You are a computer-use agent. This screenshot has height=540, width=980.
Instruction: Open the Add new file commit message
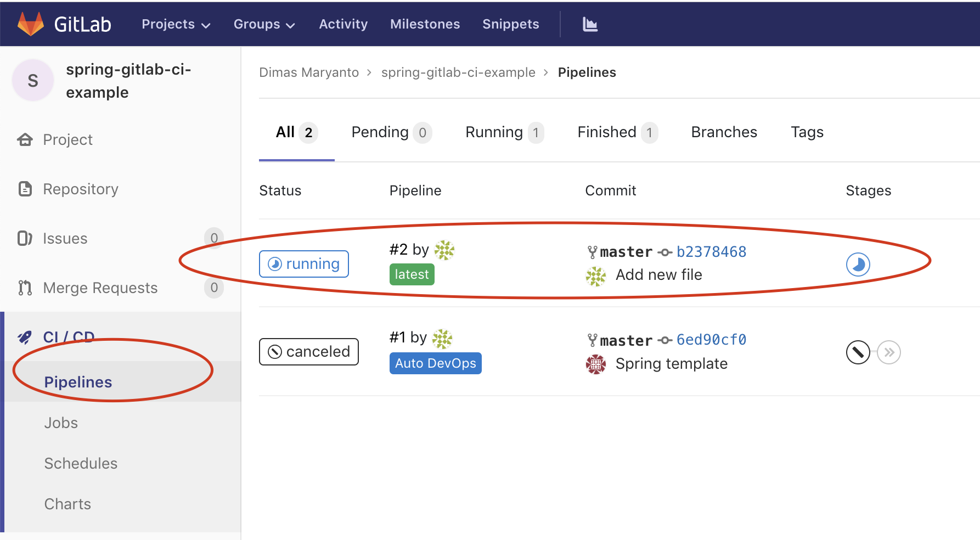(x=659, y=275)
